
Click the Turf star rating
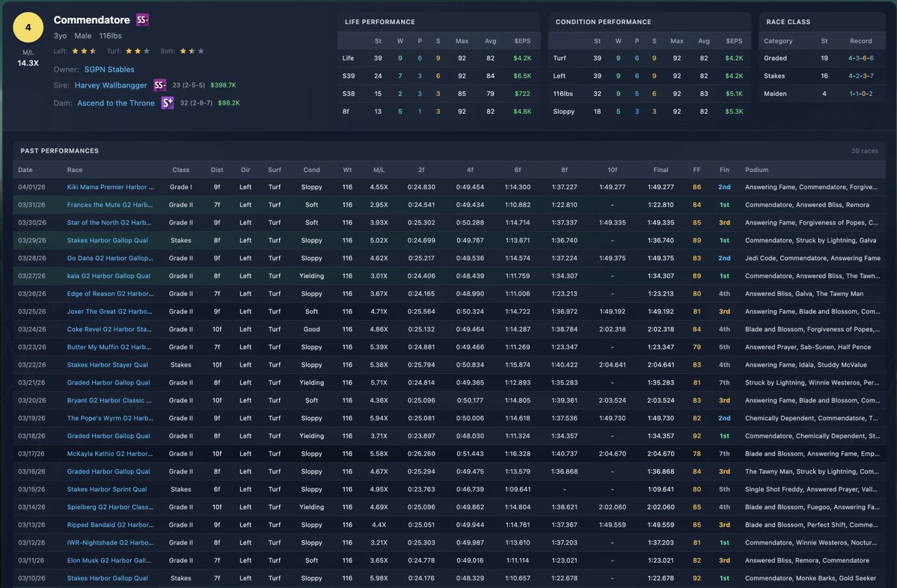[138, 51]
